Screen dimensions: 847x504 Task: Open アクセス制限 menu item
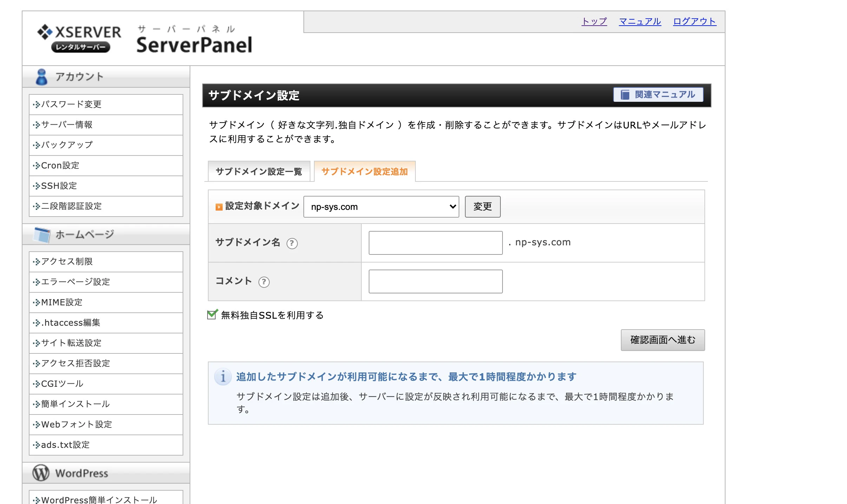[x=106, y=262]
